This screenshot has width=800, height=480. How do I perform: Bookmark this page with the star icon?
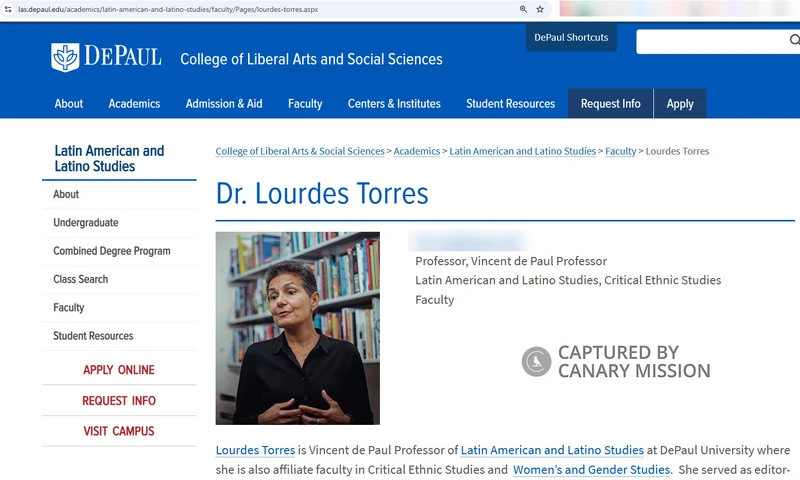(540, 9)
